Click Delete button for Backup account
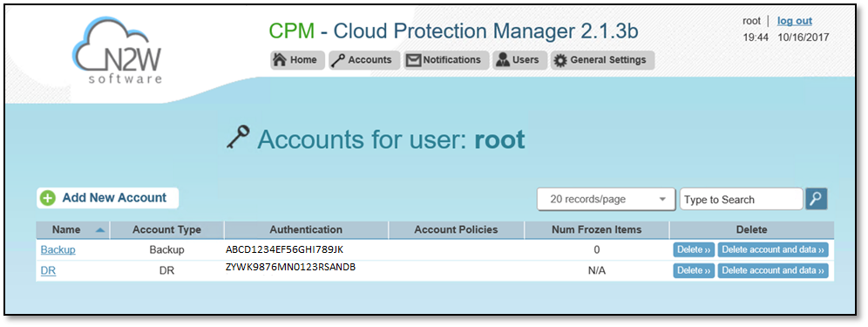 click(694, 250)
